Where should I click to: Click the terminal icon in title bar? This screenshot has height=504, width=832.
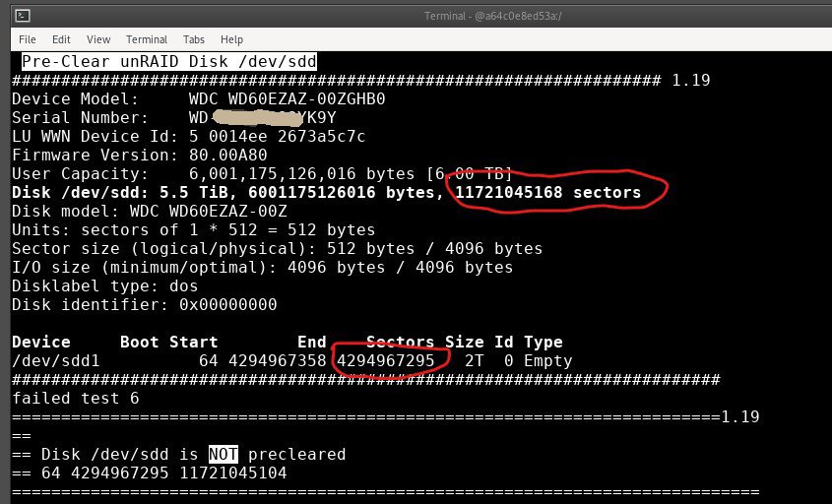tap(23, 16)
